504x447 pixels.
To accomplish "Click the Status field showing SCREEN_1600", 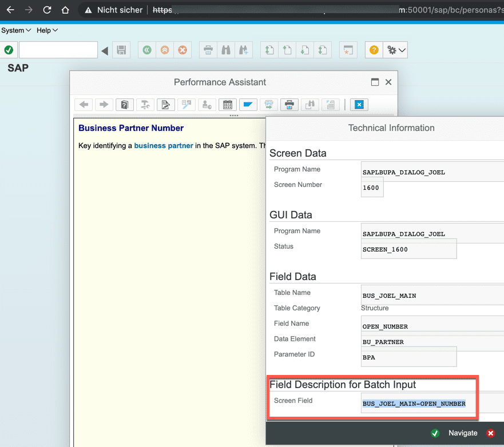I will click(408, 249).
